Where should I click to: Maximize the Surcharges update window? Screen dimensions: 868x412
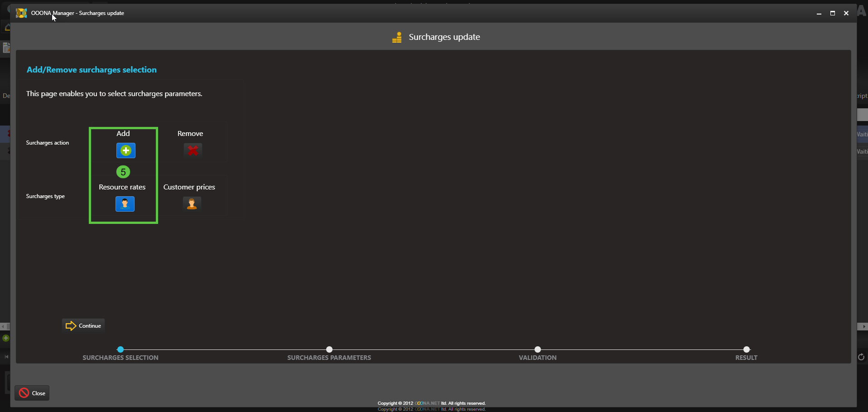832,14
